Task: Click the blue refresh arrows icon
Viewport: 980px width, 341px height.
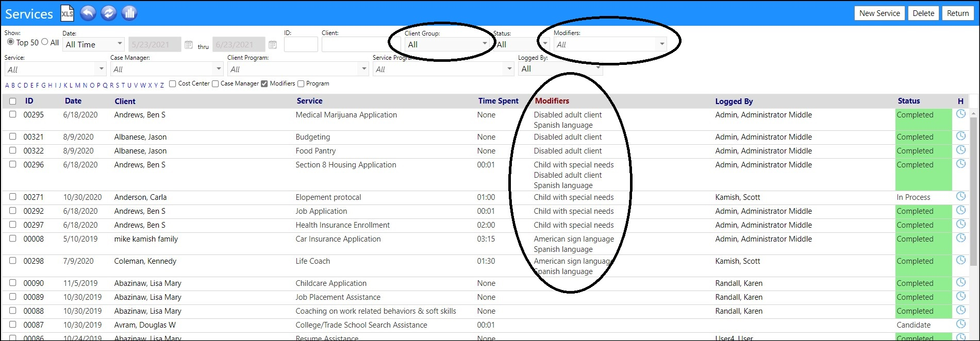Action: (x=108, y=13)
